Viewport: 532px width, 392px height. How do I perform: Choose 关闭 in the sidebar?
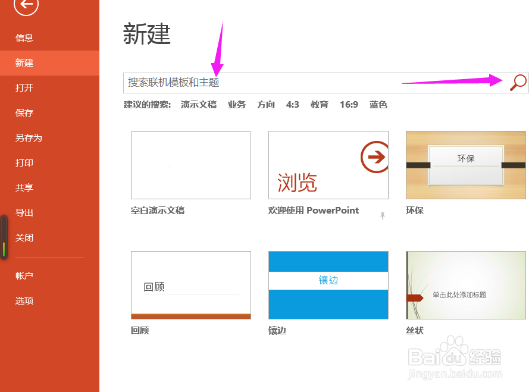click(24, 238)
